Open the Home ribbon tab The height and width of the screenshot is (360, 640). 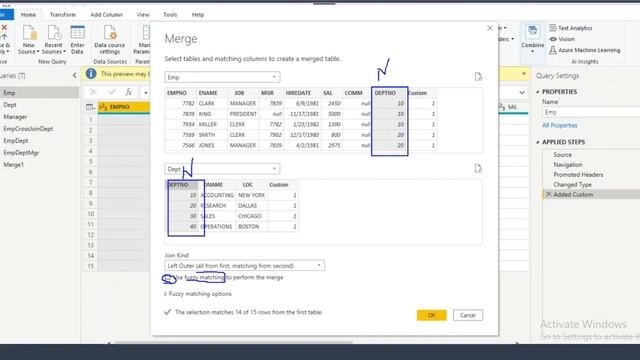click(x=28, y=15)
